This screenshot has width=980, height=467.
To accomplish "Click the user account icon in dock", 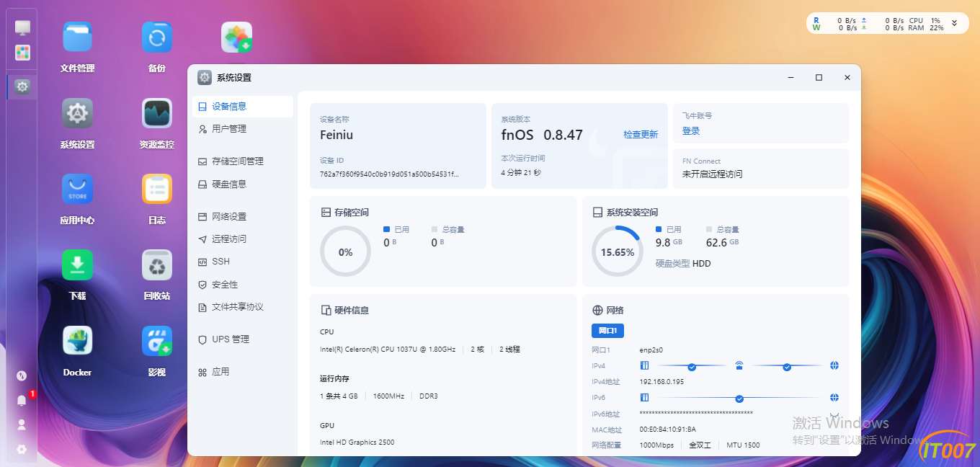I will point(22,424).
